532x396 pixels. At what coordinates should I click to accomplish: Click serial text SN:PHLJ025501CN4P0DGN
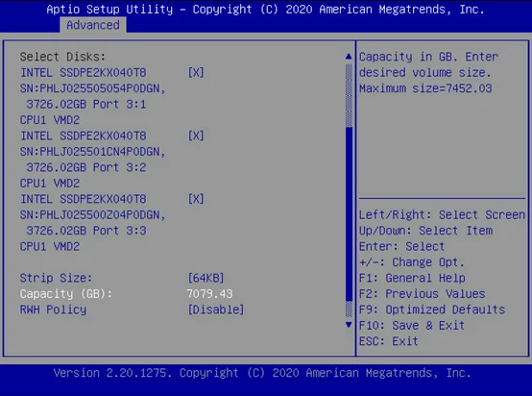(92, 152)
